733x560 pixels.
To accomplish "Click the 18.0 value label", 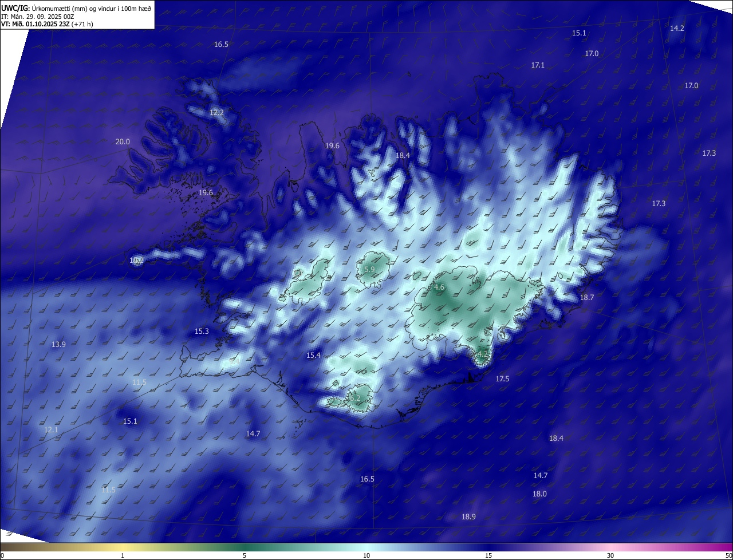I will point(539,494).
